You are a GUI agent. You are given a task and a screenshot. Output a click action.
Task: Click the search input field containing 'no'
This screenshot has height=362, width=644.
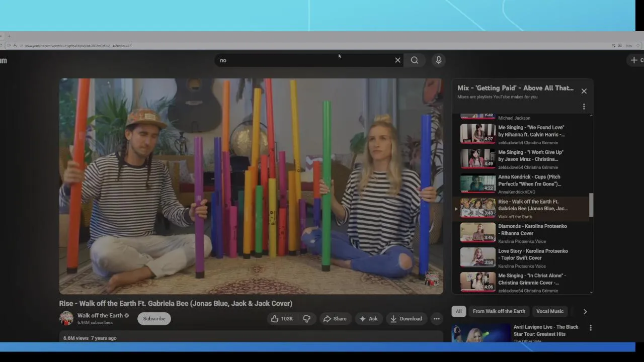pyautogui.click(x=304, y=60)
